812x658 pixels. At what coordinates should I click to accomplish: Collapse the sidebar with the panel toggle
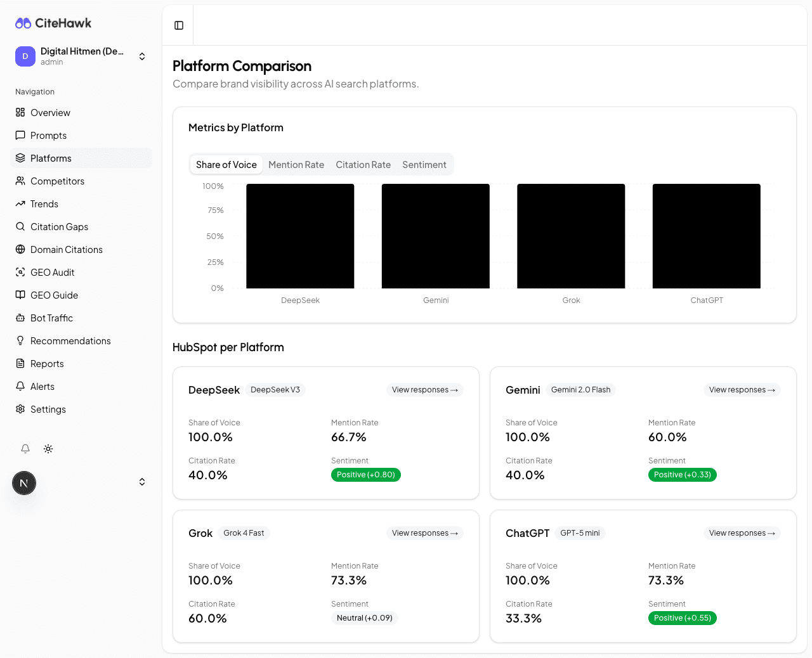pyautogui.click(x=178, y=25)
